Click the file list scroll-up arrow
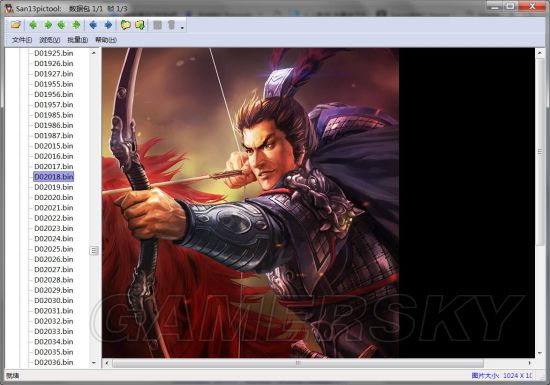Screen dimensions: 550x385 pos(94,53)
